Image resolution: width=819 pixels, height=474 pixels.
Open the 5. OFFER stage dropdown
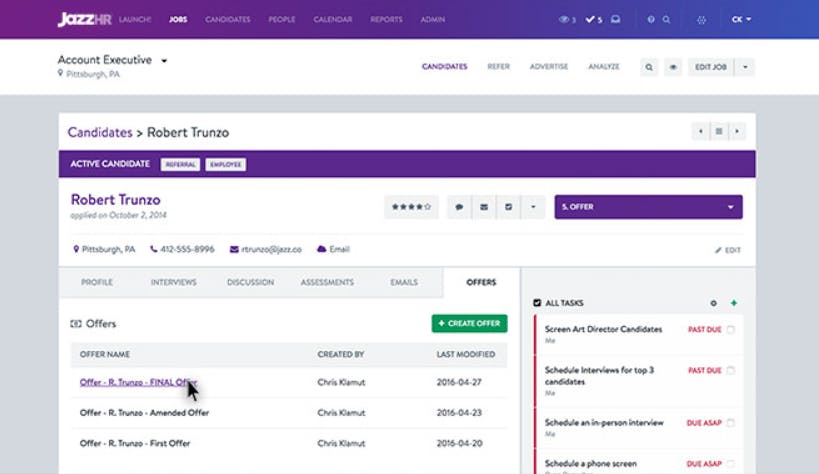[648, 207]
